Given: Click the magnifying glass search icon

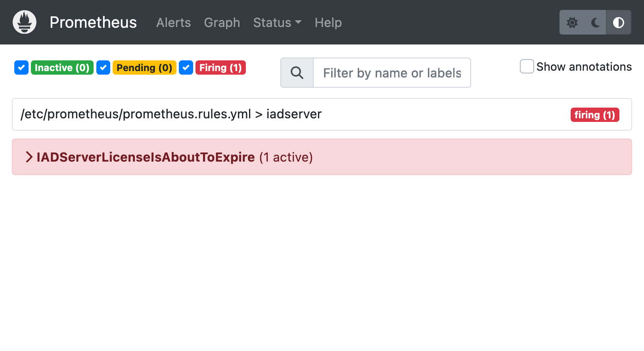Looking at the screenshot, I should coord(297,73).
